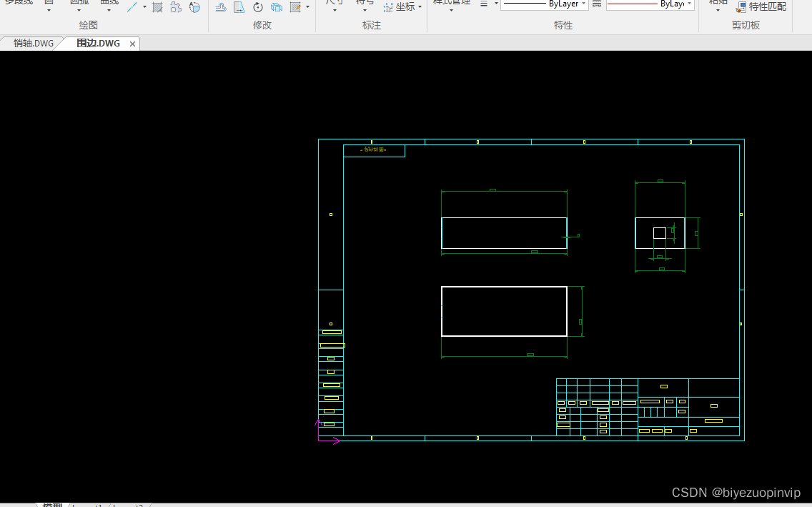
Task: Open the lineweight dropdown arrow
Action: tap(496, 4)
